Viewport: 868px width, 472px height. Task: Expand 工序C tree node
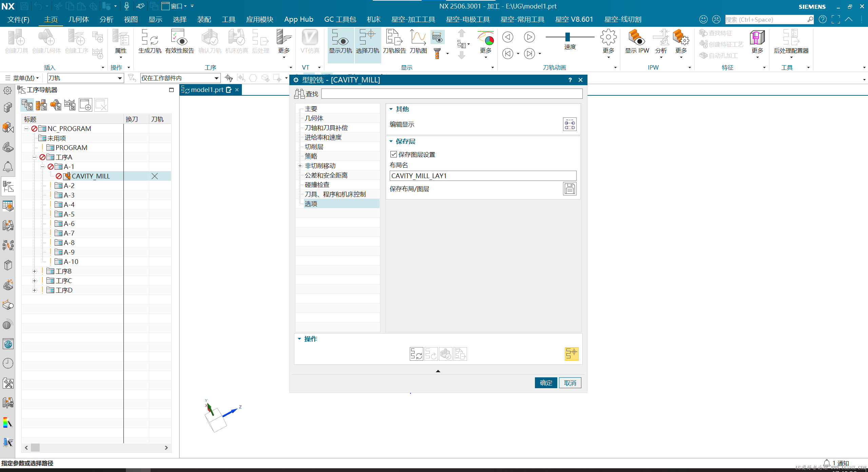pos(34,281)
